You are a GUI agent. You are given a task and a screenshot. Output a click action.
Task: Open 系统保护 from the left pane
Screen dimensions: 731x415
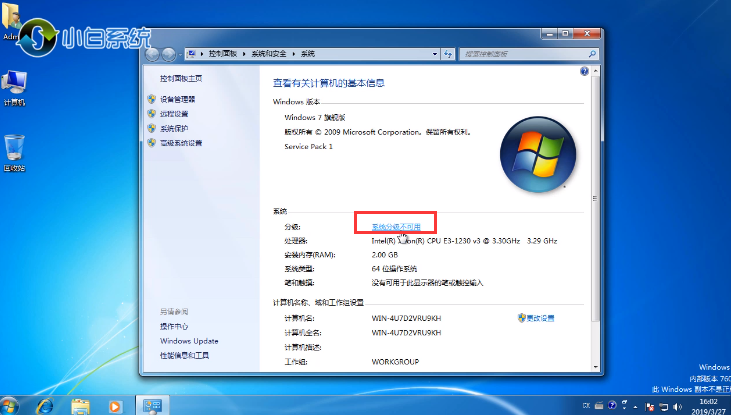pyautogui.click(x=174, y=128)
